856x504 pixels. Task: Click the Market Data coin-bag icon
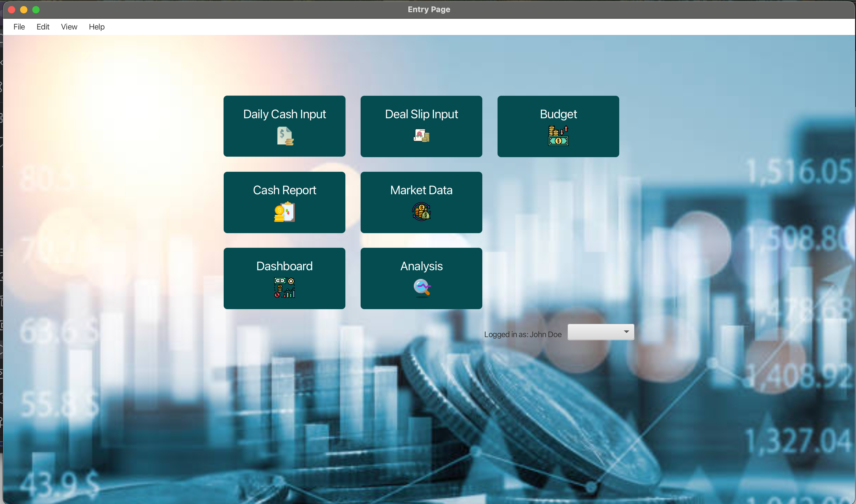click(x=421, y=212)
